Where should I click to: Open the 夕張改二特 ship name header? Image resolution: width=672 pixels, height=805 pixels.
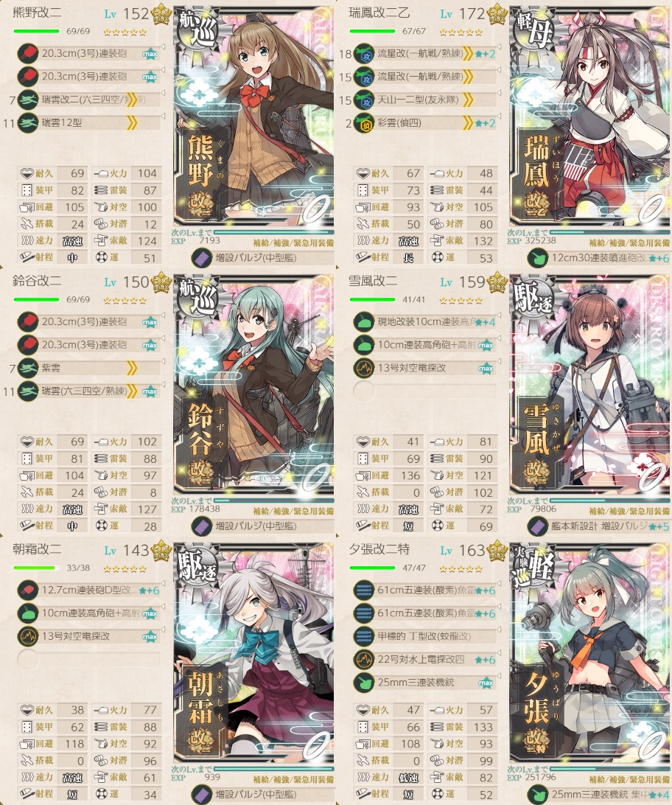point(379,549)
